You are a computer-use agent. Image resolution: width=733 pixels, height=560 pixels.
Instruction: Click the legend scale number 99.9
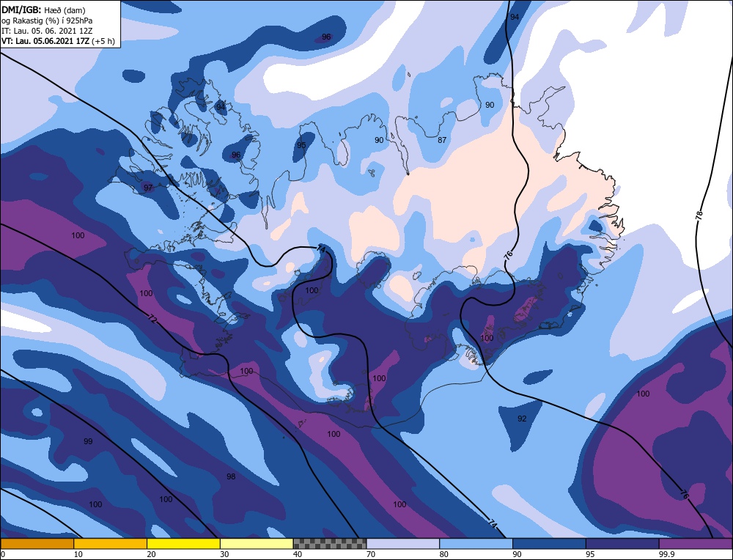tap(666, 554)
